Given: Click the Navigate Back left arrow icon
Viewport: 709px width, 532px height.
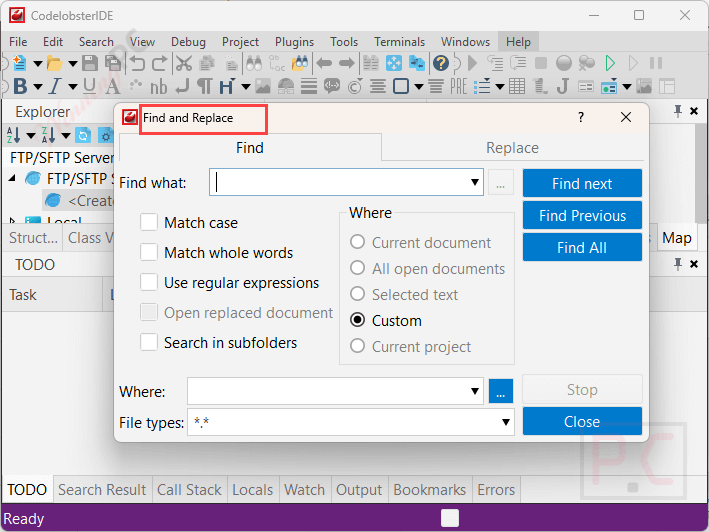Looking at the screenshot, I should point(324,63).
